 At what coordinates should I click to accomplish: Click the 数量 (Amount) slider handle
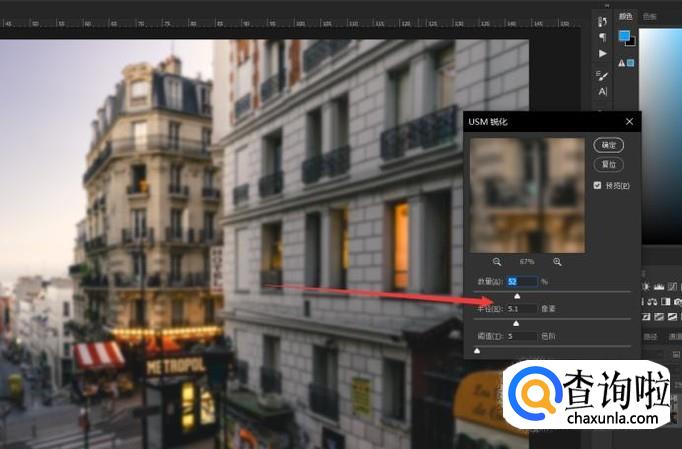[x=517, y=296]
